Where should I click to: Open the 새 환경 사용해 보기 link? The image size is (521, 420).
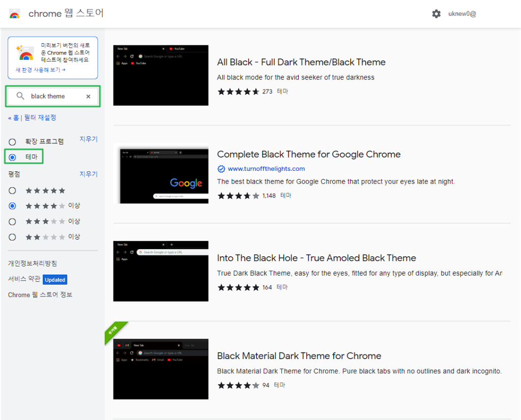coord(41,70)
